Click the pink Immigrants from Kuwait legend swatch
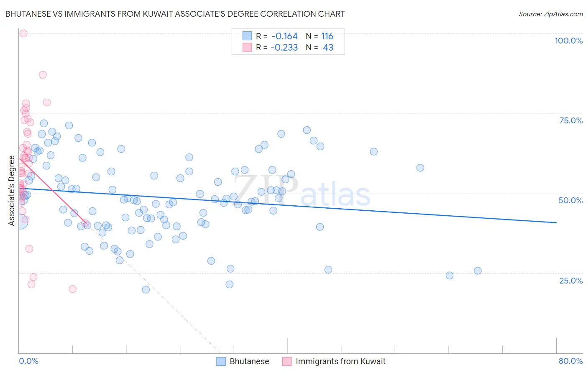 tap(287, 361)
